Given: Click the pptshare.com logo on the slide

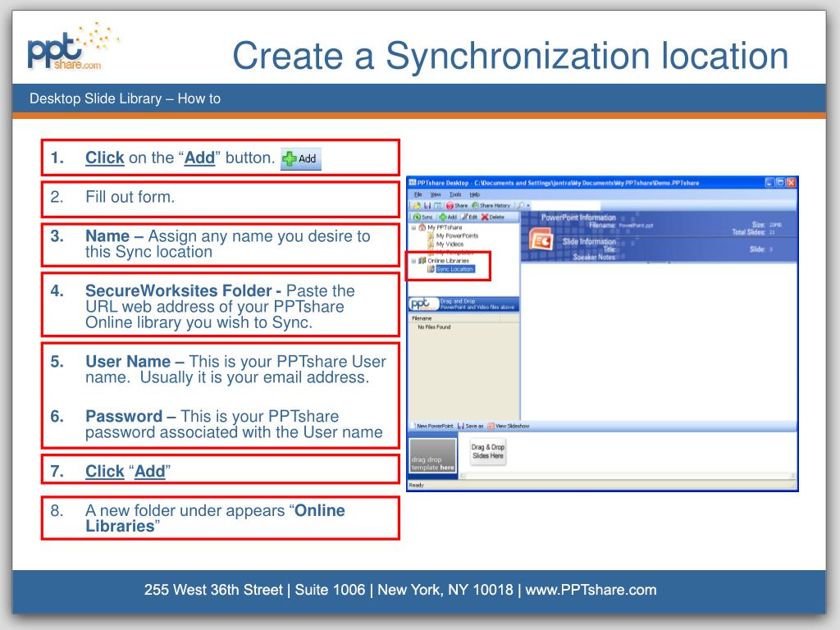Looking at the screenshot, I should click(72, 48).
